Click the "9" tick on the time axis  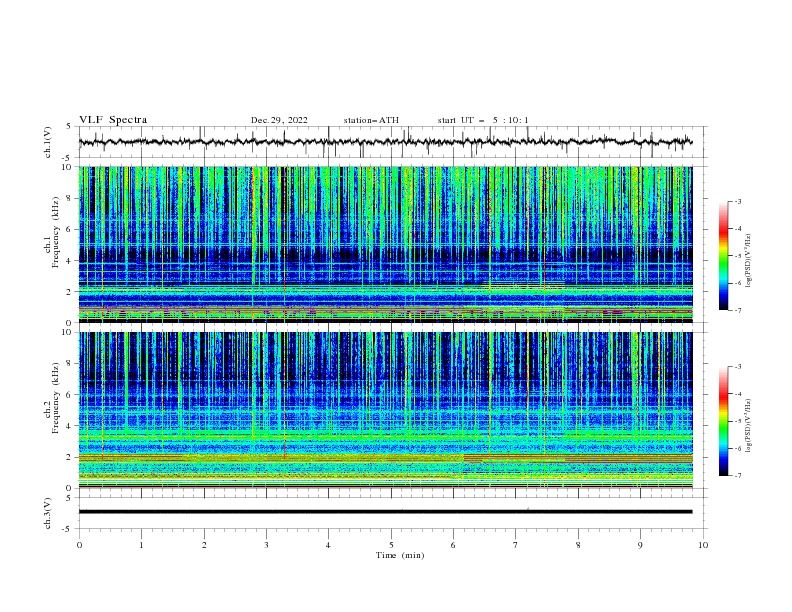coord(640,545)
